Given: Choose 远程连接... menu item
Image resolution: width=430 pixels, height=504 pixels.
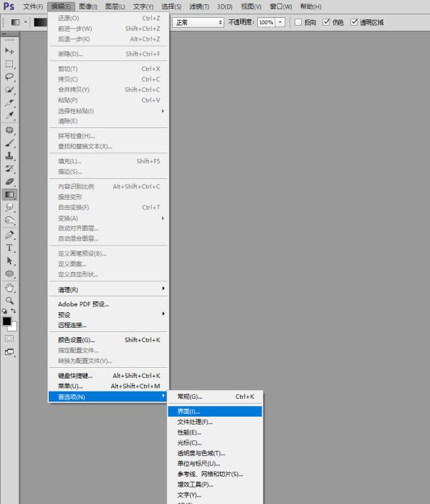Looking at the screenshot, I should 109,325.
